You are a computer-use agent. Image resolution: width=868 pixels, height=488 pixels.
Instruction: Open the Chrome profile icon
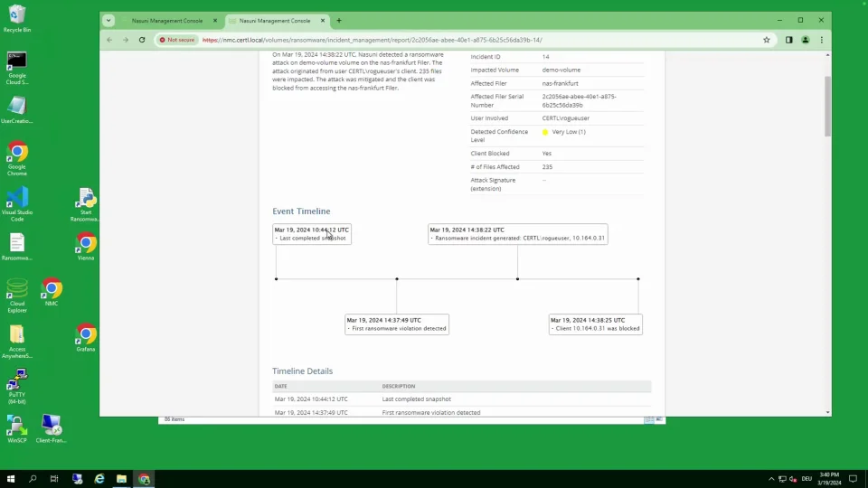coord(806,40)
